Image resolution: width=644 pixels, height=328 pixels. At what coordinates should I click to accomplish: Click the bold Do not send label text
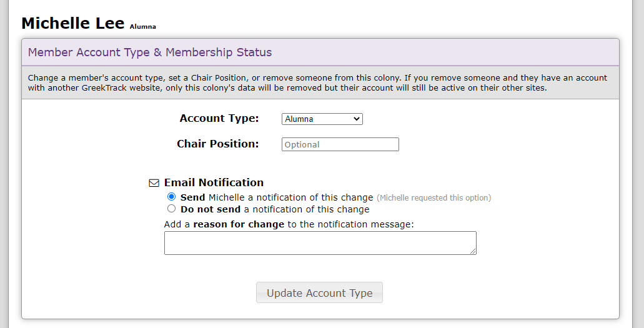point(211,209)
